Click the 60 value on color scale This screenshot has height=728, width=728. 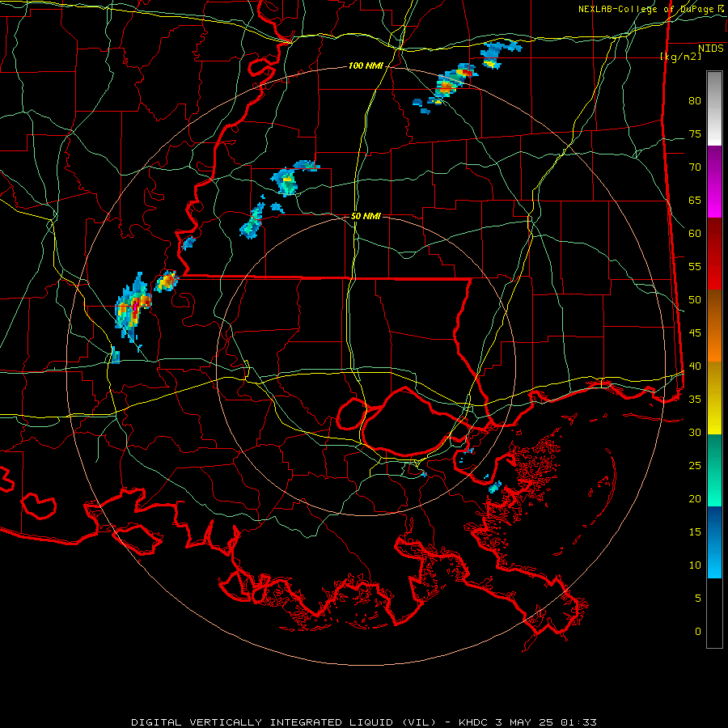tap(695, 234)
